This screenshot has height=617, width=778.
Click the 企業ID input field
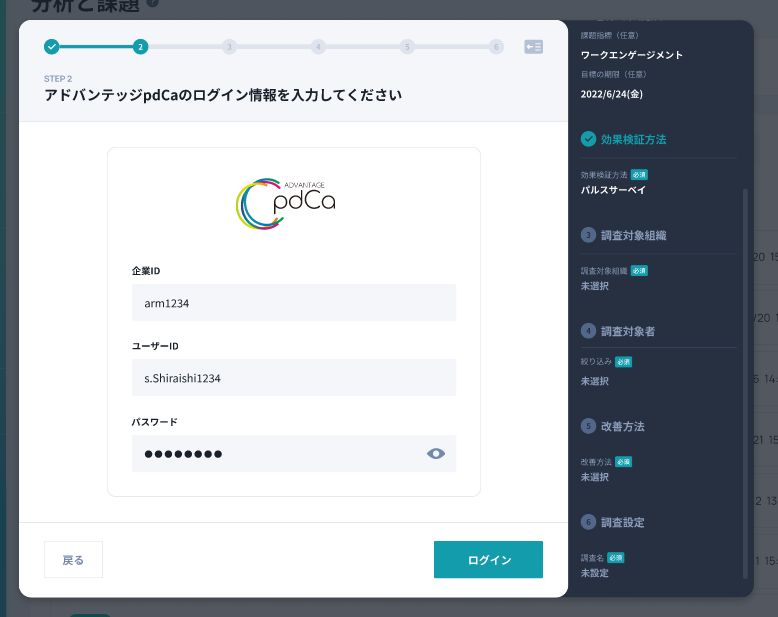pyautogui.click(x=294, y=303)
